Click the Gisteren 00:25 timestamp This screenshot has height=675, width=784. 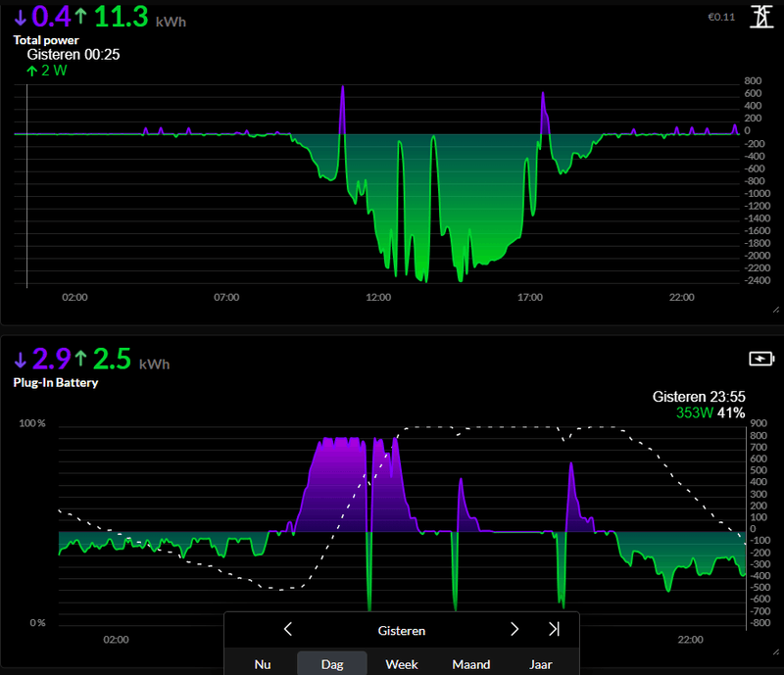tap(73, 55)
